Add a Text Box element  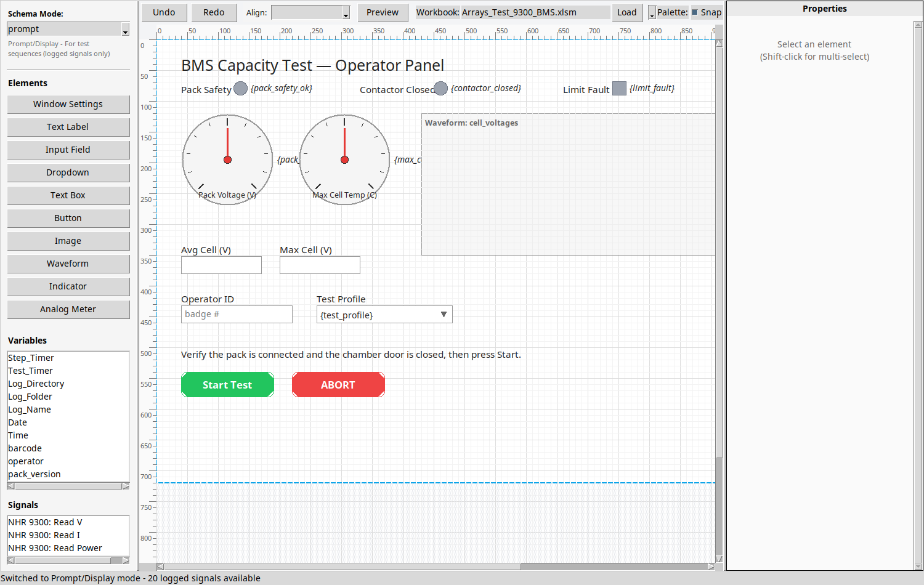[68, 195]
